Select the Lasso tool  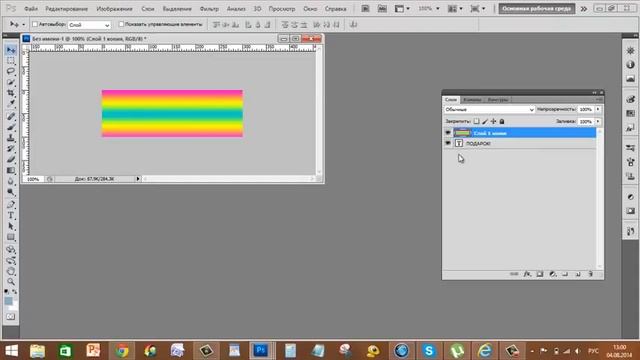(11, 71)
